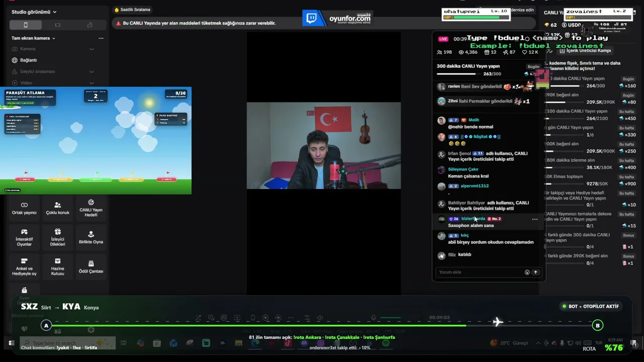The image size is (644, 362).
Task: Click the '300 dakika CANLI Yayın yapın' goal
Action: (x=468, y=66)
